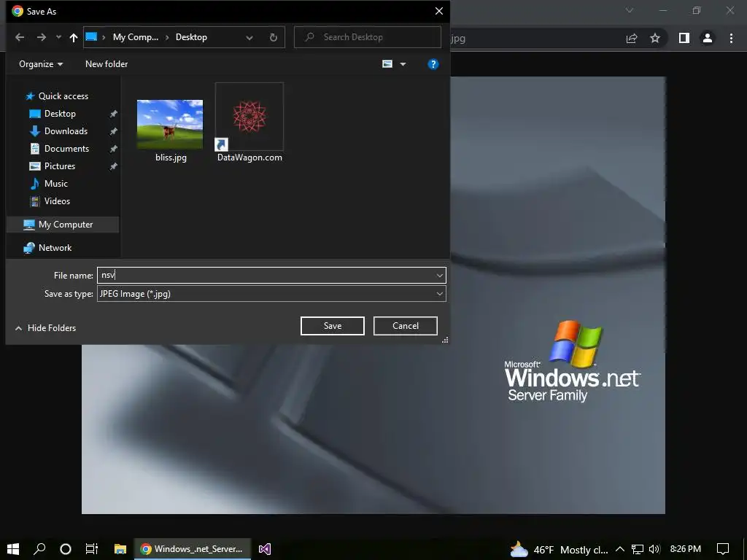Open the Organize menu
This screenshot has height=560, width=747.
41,64
